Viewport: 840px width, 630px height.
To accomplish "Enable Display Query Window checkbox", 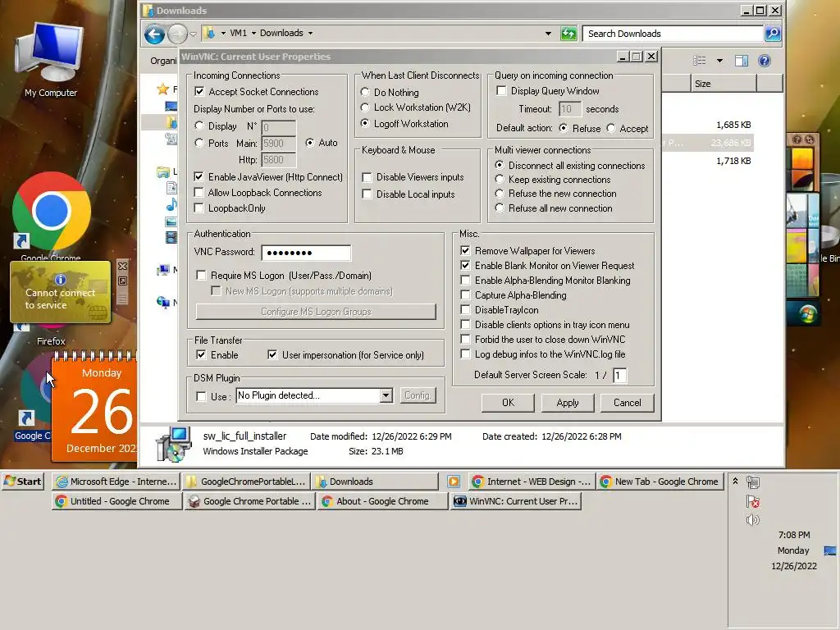I will coord(501,90).
